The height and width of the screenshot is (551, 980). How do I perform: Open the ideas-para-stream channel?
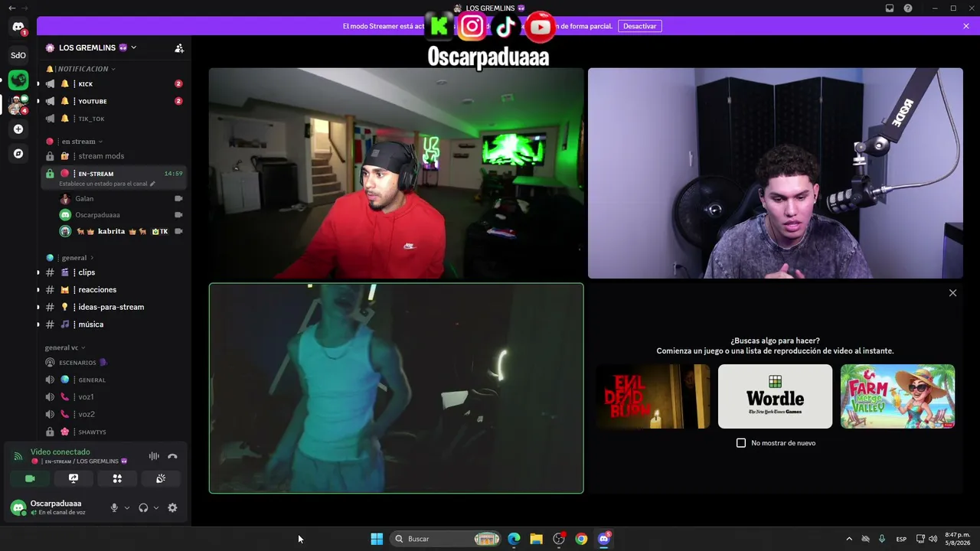(x=114, y=307)
